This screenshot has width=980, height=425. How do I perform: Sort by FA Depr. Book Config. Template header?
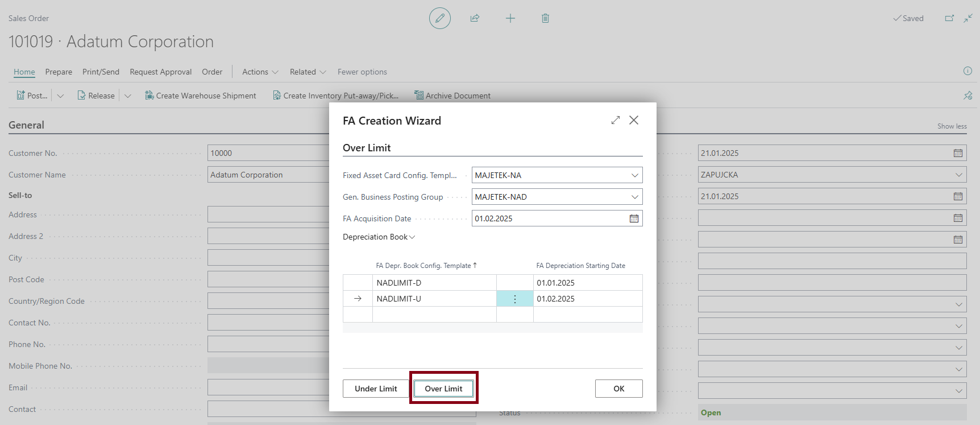click(426, 266)
